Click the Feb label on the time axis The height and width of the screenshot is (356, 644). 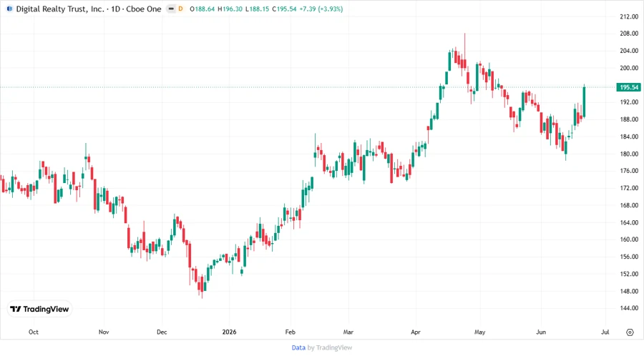(290, 332)
